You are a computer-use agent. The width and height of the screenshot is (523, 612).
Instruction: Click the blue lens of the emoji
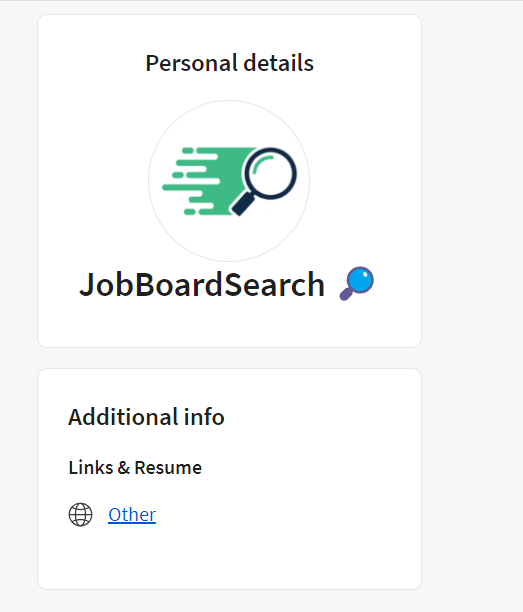[361, 279]
